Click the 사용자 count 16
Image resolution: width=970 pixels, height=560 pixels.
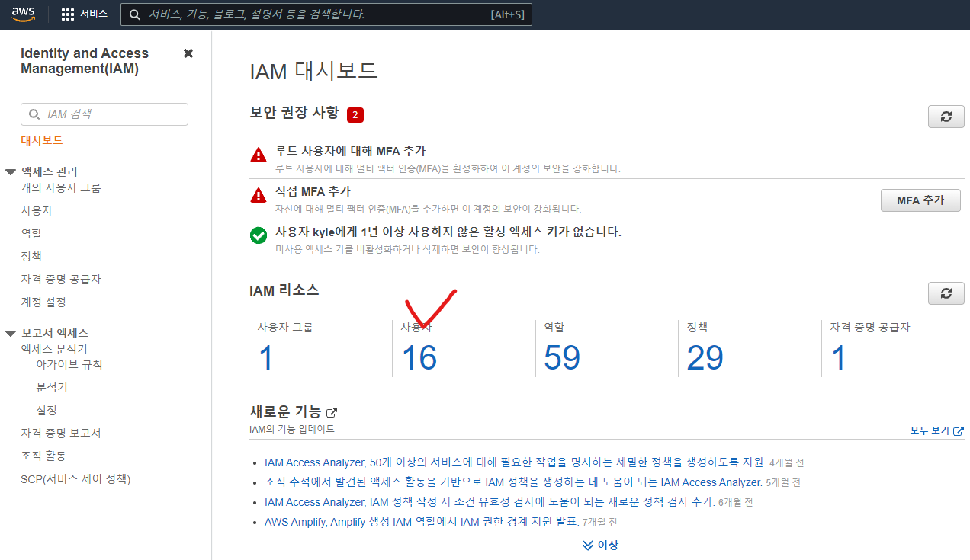(x=419, y=358)
